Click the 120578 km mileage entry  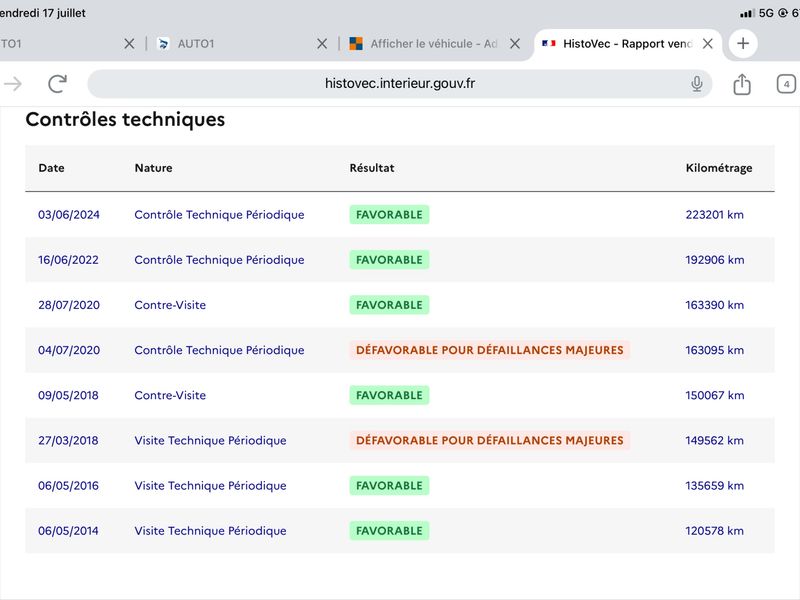pos(714,531)
